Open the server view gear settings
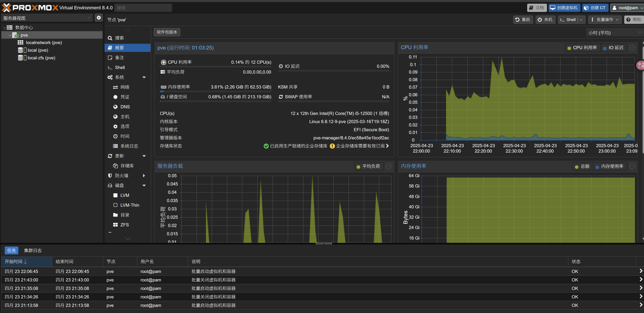The image size is (644, 313). click(99, 18)
